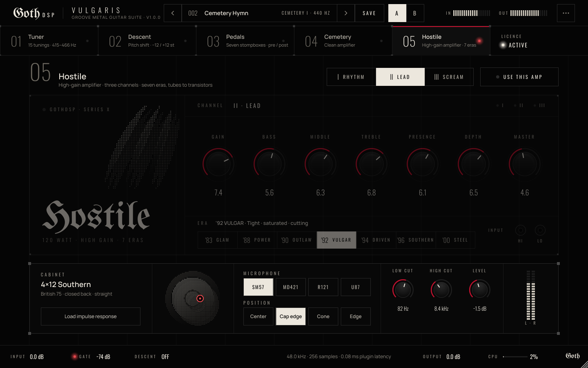Click the Master knob

point(525,164)
